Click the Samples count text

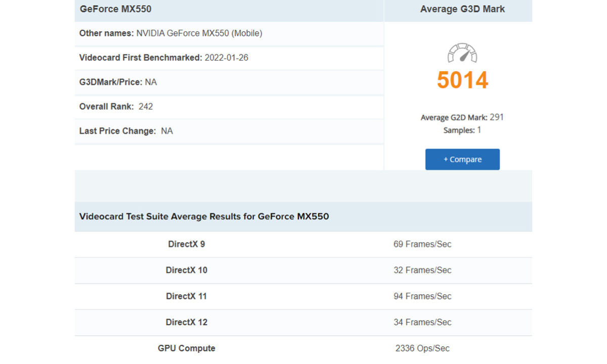click(x=462, y=130)
